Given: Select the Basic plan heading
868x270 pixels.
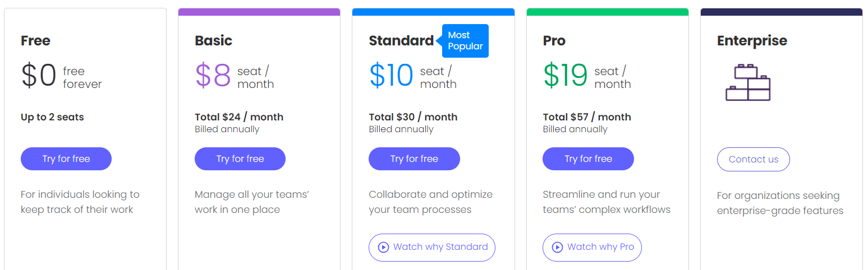Looking at the screenshot, I should click(x=213, y=41).
